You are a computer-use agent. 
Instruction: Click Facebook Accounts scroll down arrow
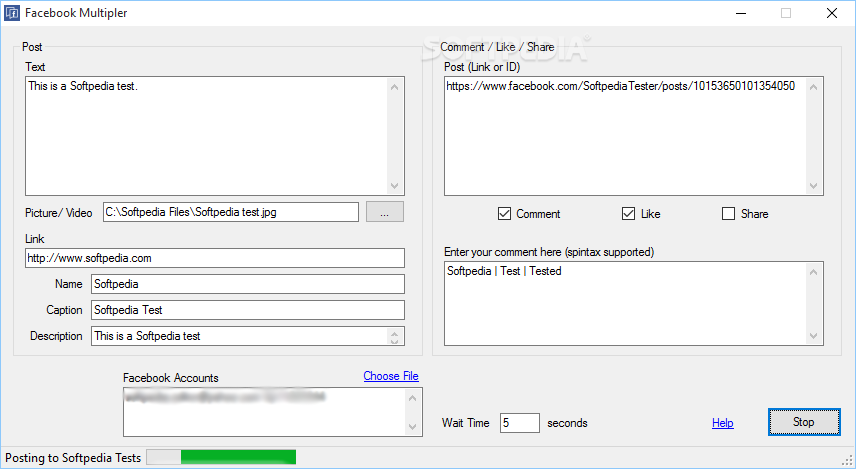click(x=412, y=426)
